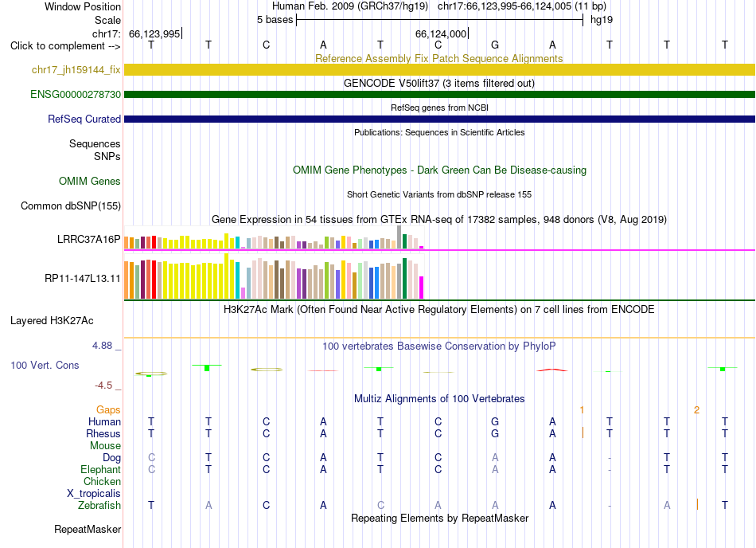Click the -4.5 PhyloP scale value

click(103, 385)
